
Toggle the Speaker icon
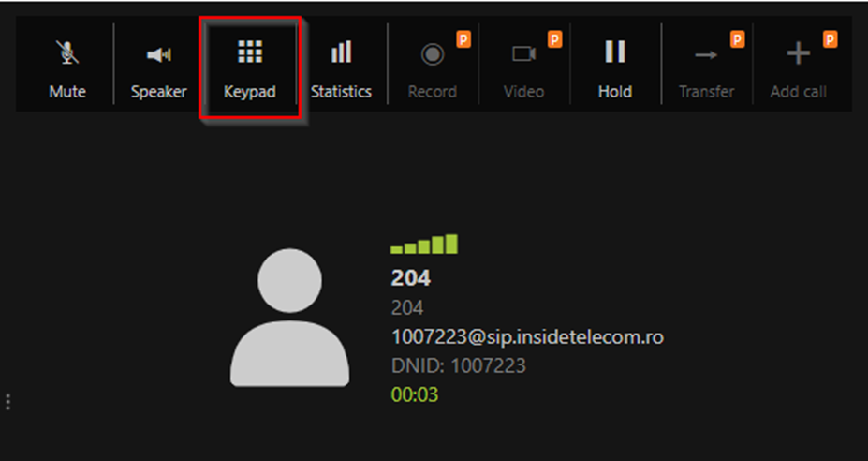(x=159, y=54)
